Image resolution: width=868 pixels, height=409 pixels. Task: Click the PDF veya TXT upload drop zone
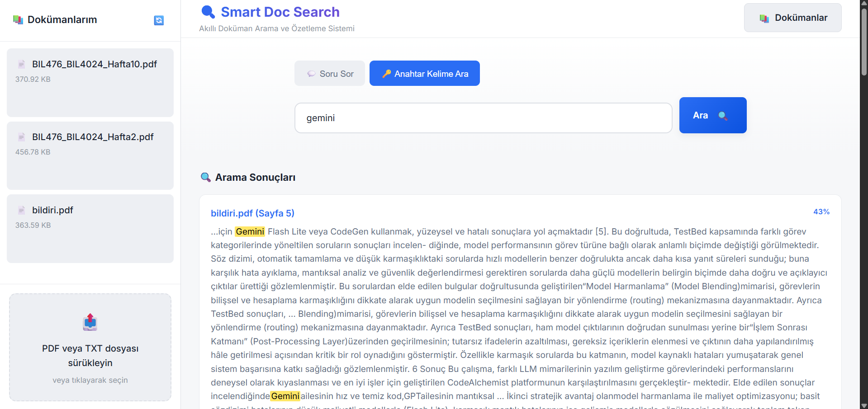[90, 347]
